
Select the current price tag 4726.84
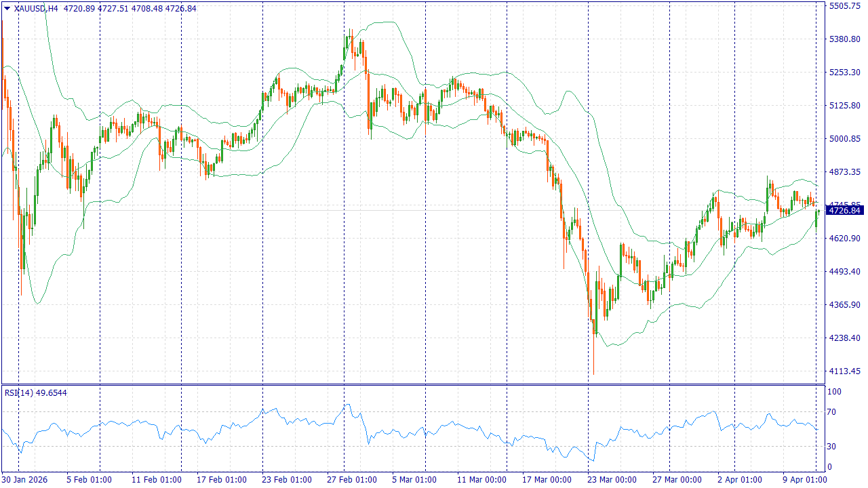click(x=845, y=211)
